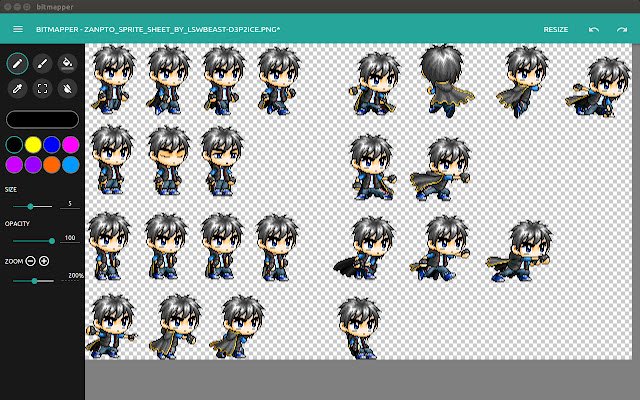This screenshot has height=400, width=640.
Task: Open the current color black pill
Action: pos(42,120)
